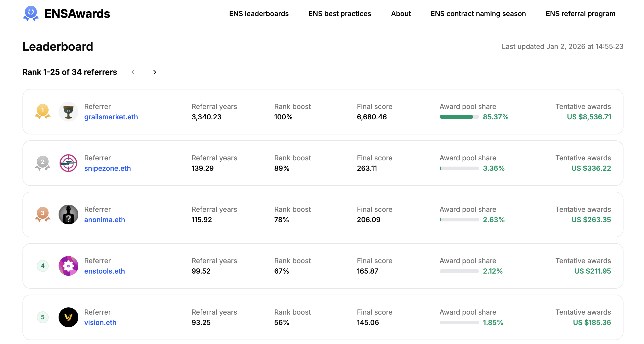Open ENS leaderboards menu item
The width and height of the screenshot is (644, 344).
tap(259, 14)
